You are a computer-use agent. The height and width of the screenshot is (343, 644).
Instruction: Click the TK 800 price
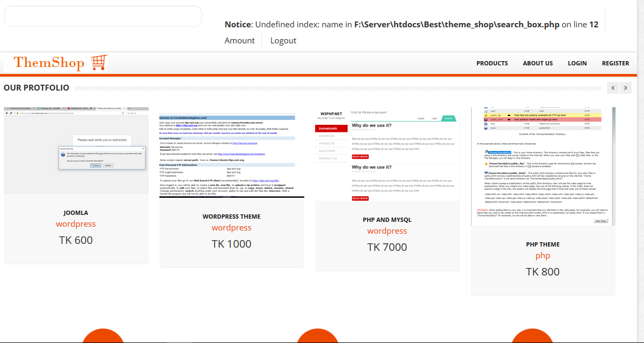tap(543, 272)
